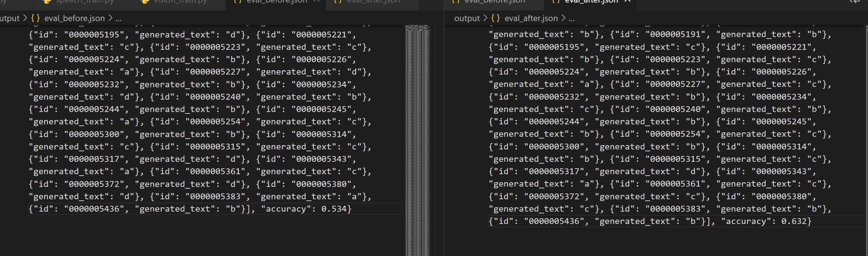The height and width of the screenshot is (256, 868).
Task: Click the Python icon on vision_train.py tab
Action: (x=145, y=2)
